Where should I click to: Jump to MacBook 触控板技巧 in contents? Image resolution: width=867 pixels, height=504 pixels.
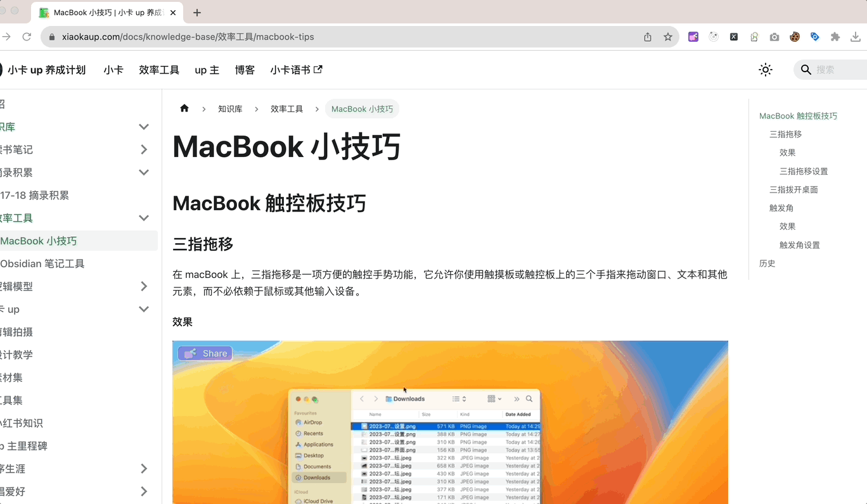click(798, 116)
